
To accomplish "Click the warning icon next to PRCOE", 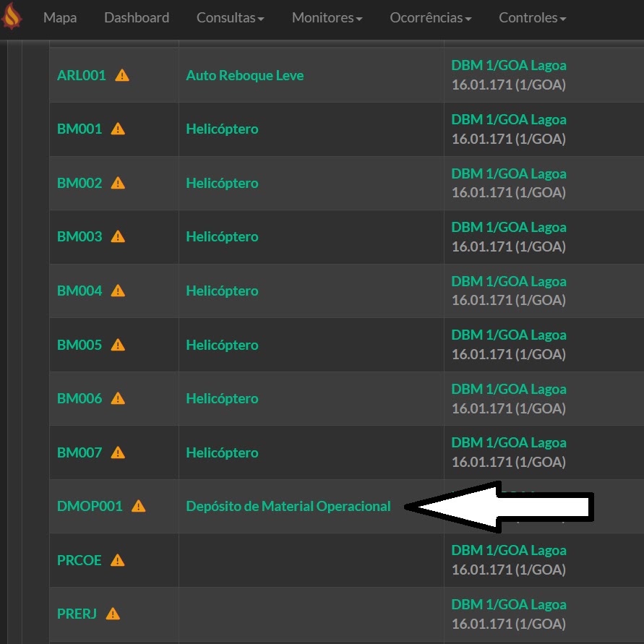I will pyautogui.click(x=118, y=561).
